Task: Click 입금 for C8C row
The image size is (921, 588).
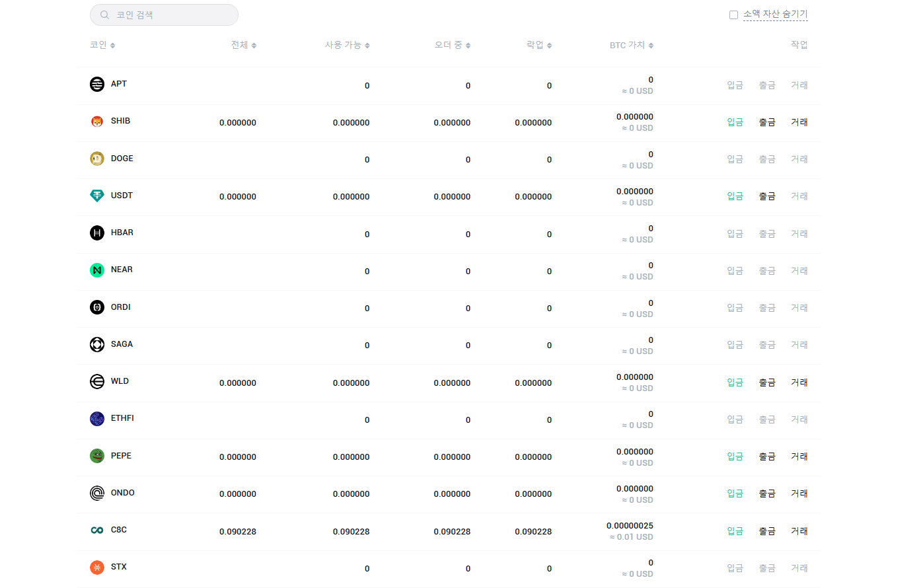Action: pos(735,531)
